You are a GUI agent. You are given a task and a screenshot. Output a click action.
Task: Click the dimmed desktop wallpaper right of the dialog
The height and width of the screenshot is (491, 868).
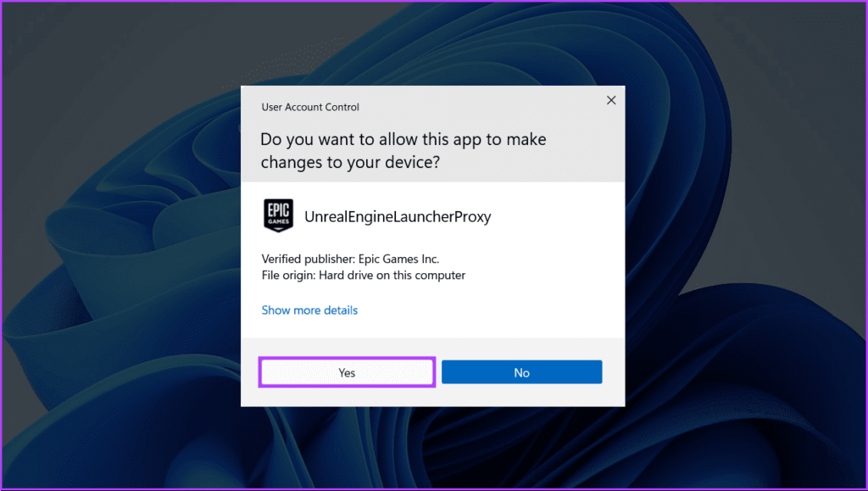pyautogui.click(x=746, y=246)
